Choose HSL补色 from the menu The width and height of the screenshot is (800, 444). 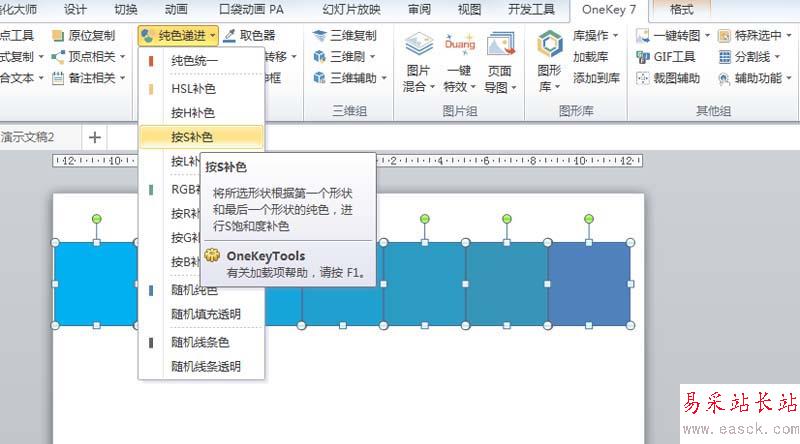click(x=202, y=88)
